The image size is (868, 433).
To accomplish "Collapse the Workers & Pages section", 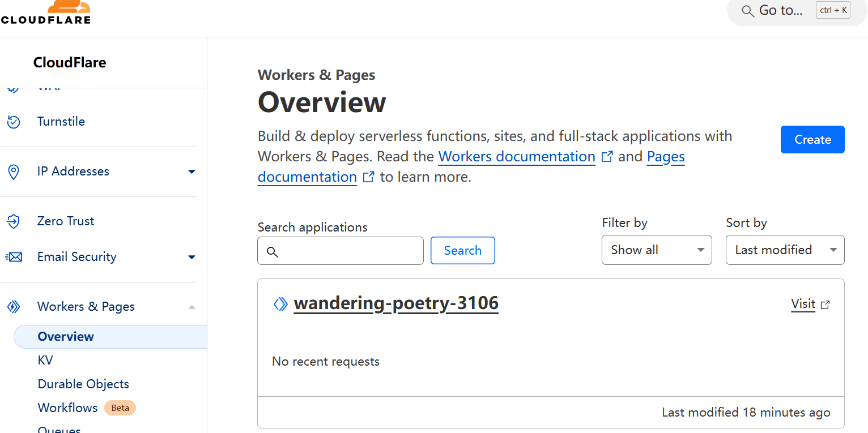I will point(192,307).
